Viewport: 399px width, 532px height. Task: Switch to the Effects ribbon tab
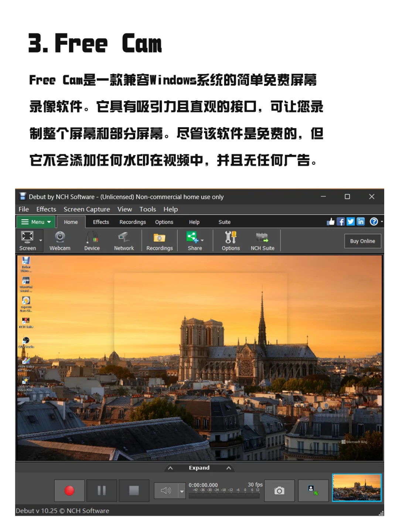(101, 222)
